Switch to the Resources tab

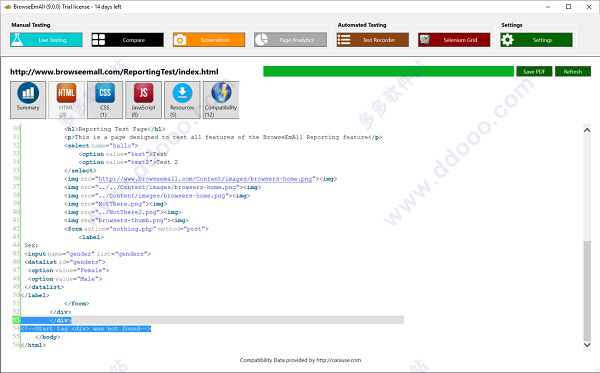click(x=182, y=100)
